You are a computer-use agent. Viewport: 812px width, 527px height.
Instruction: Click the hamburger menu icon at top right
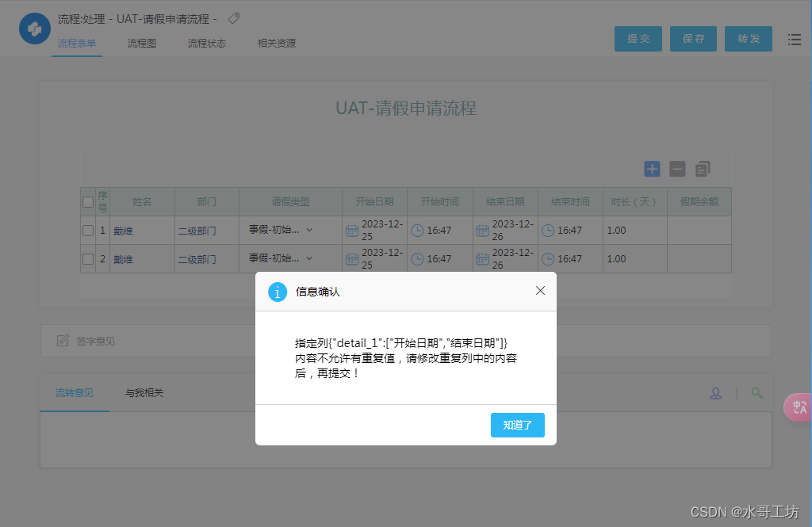(794, 39)
